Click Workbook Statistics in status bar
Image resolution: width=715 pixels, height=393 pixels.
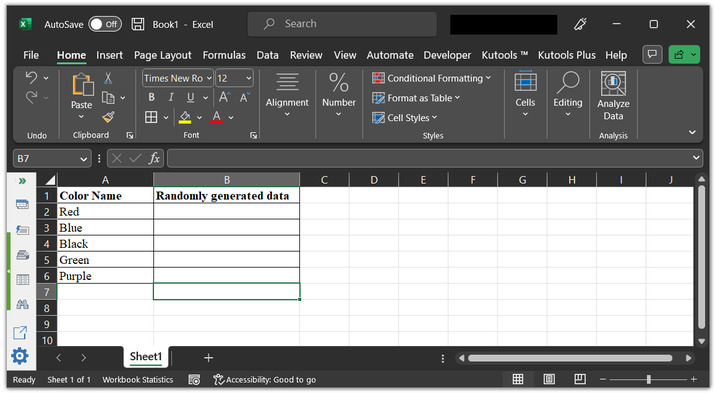click(138, 379)
